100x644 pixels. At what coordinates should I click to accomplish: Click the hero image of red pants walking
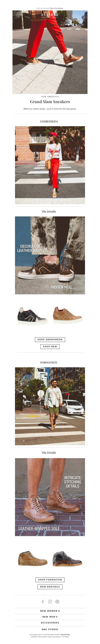pyautogui.click(x=50, y=52)
